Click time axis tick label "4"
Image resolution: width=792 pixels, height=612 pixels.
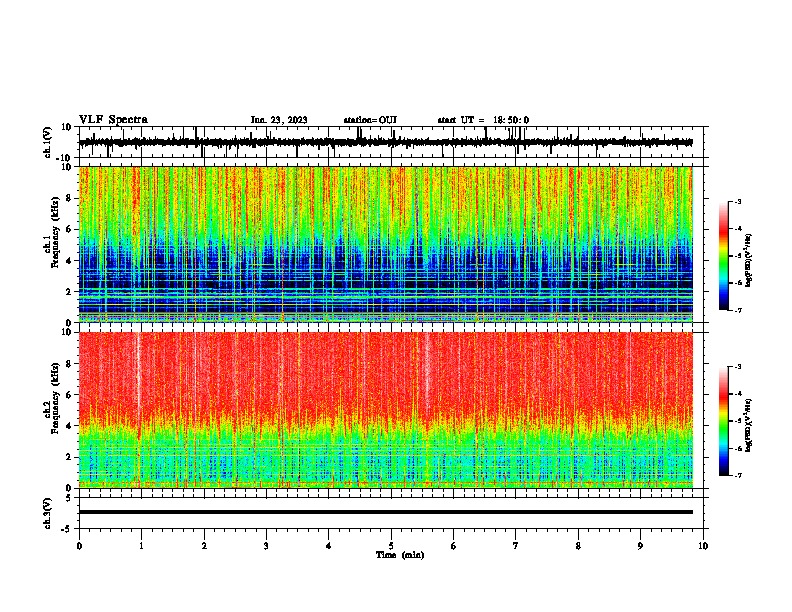click(329, 546)
